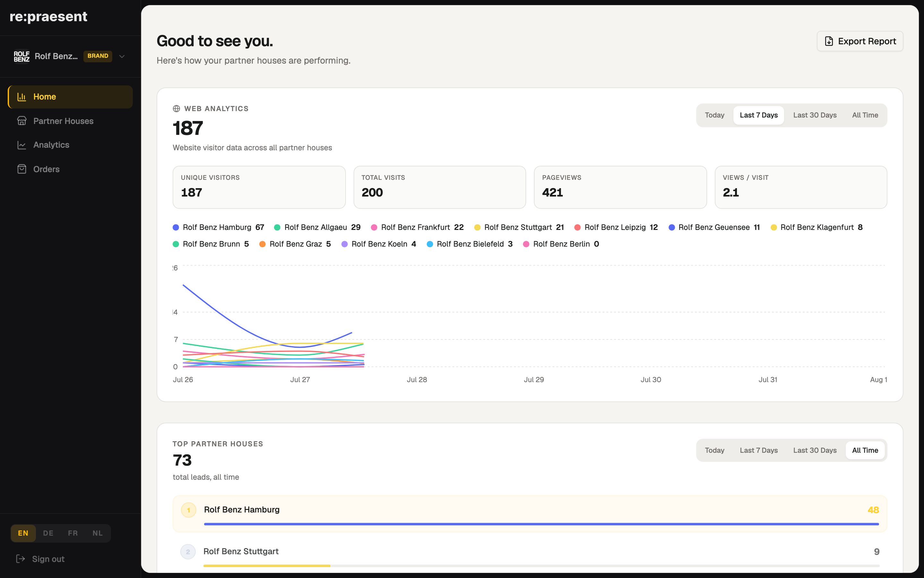Select Last 7 Days in Web Analytics
924x578 pixels.
(x=758, y=115)
